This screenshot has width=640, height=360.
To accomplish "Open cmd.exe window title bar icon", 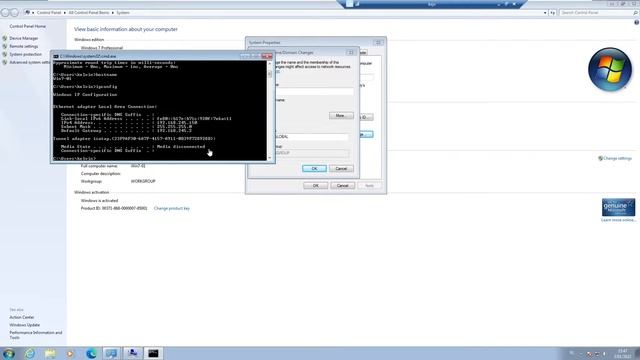I will (56, 56).
